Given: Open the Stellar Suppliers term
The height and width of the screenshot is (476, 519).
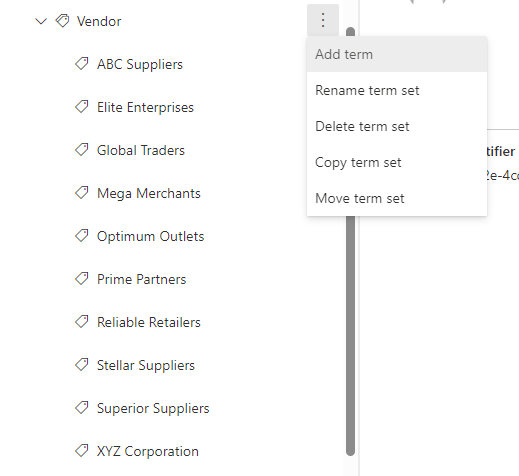Looking at the screenshot, I should click(146, 365).
